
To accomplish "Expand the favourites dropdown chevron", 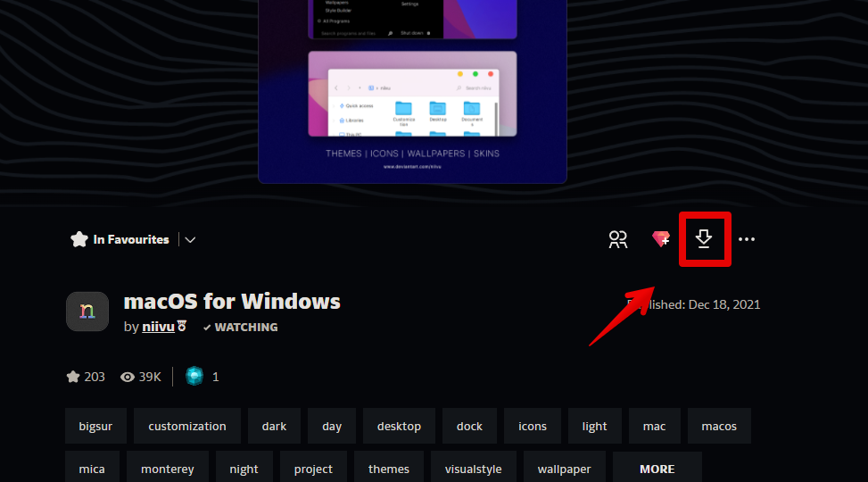I will 190,240.
